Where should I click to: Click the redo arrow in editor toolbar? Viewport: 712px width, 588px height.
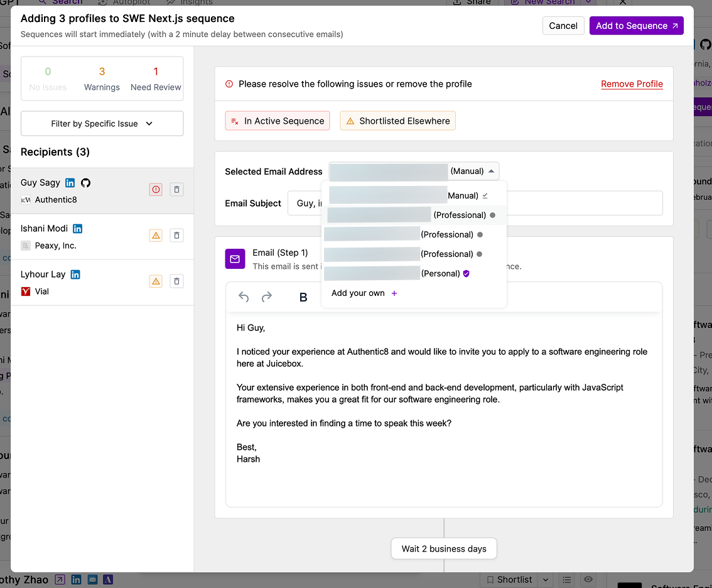[x=267, y=297]
